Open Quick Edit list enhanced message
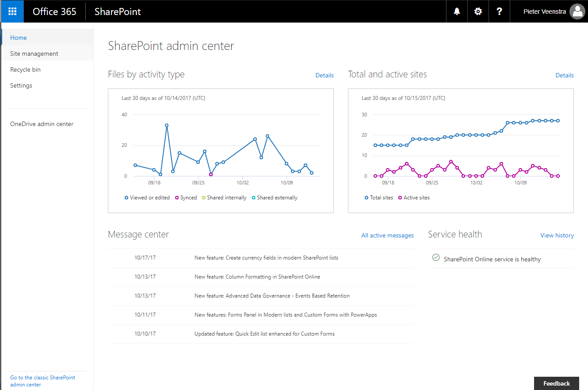The height and width of the screenshot is (390, 588). click(264, 334)
